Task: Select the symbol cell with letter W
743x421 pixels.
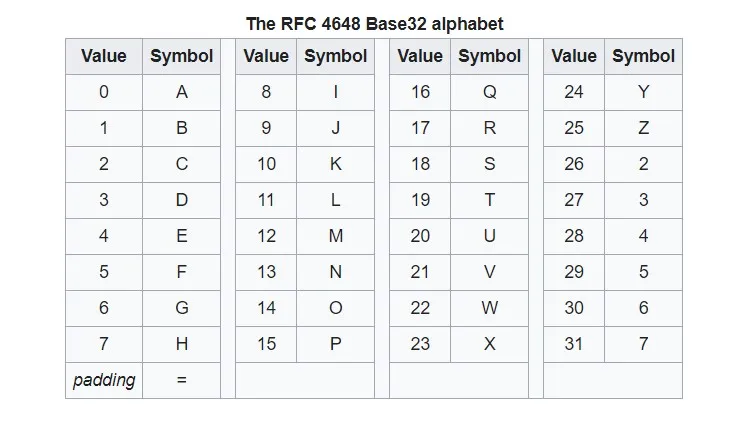Action: pyautogui.click(x=489, y=308)
